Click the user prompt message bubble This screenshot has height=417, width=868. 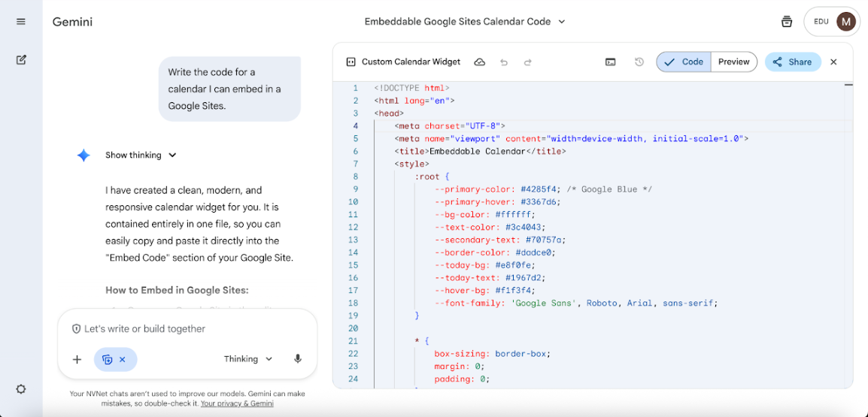tap(229, 89)
